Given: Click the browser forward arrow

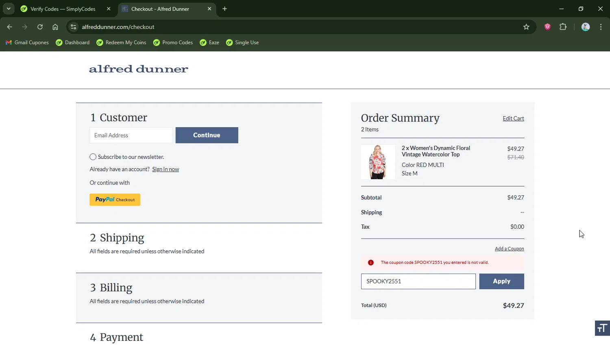Looking at the screenshot, I should (25, 27).
